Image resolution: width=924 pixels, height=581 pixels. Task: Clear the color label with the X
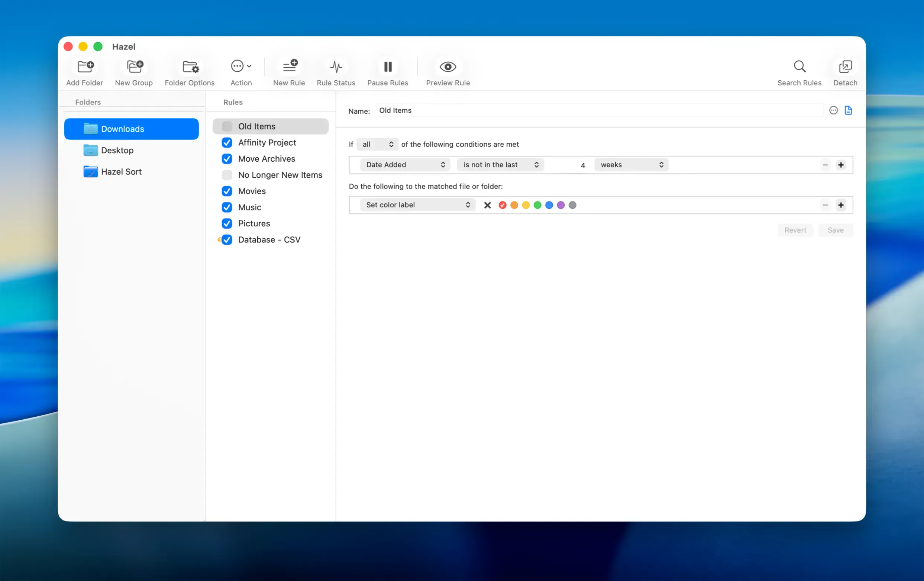487,205
